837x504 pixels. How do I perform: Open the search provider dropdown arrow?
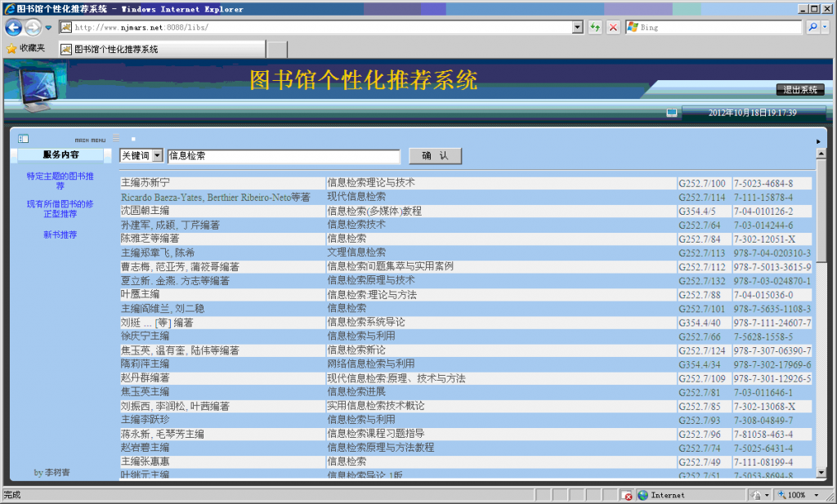(825, 27)
